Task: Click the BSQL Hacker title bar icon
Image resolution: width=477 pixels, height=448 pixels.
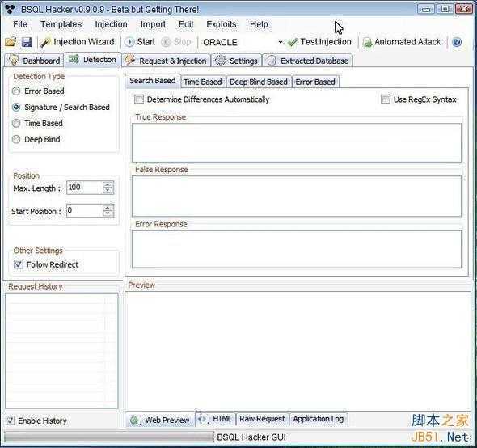Action: coord(10,9)
